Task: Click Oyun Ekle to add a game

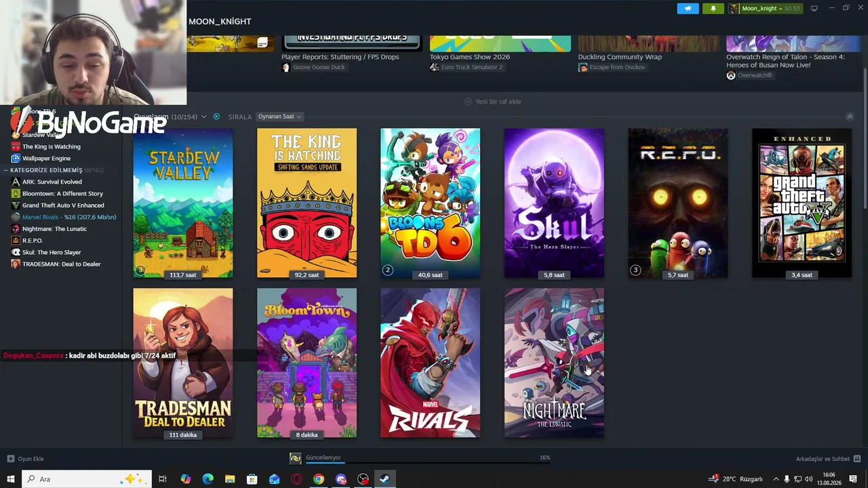Action: [26, 459]
